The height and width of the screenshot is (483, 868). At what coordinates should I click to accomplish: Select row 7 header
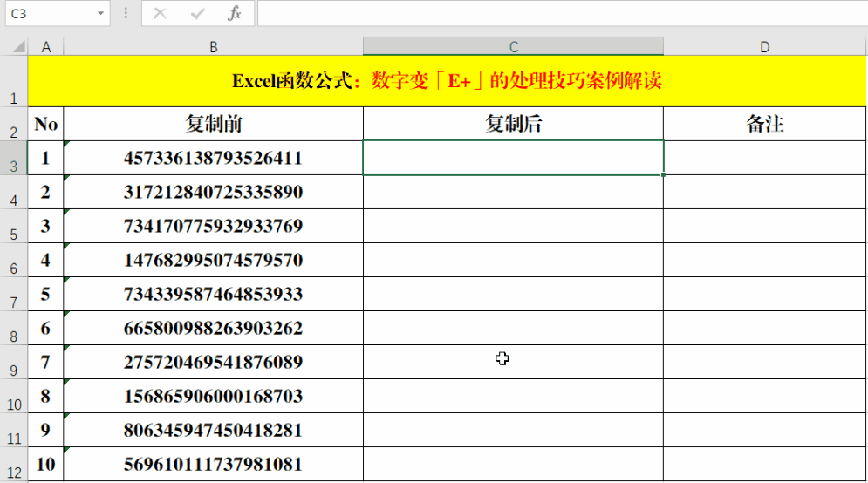pyautogui.click(x=14, y=295)
